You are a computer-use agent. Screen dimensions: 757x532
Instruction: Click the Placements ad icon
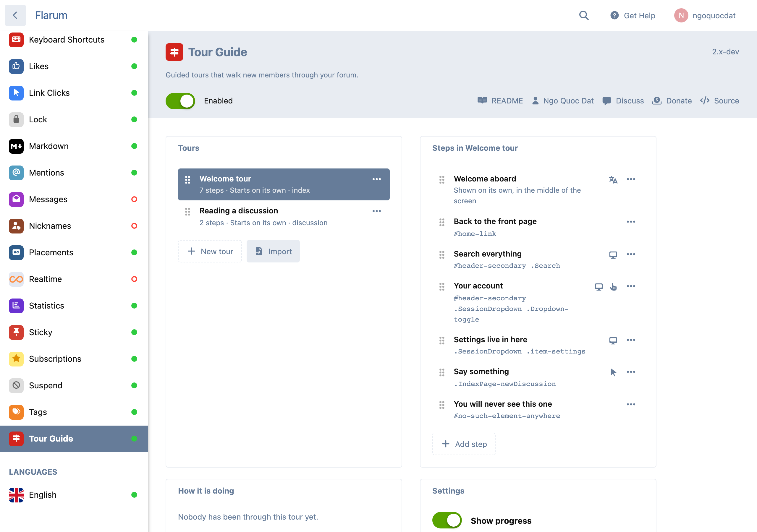16,252
